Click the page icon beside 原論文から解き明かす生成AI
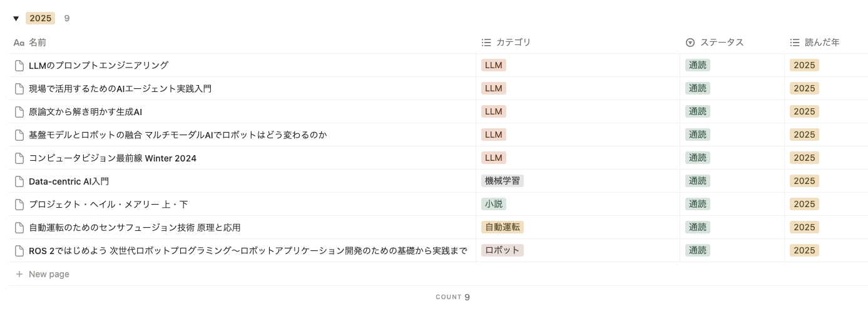Viewport: 868px width, 311px height. [x=19, y=111]
